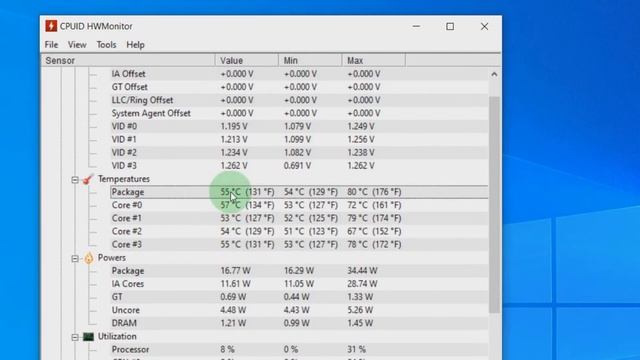640x360 pixels.
Task: Select the Core #2 temperature row
Action: [x=299, y=231]
